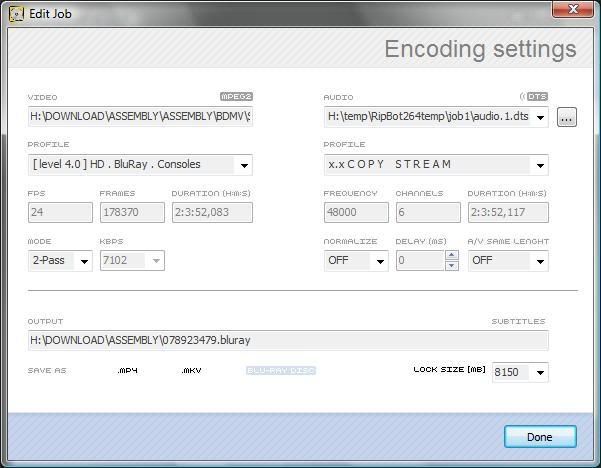Expand the Normalize OFF dropdown
Viewport: 601px width, 468px height.
380,262
